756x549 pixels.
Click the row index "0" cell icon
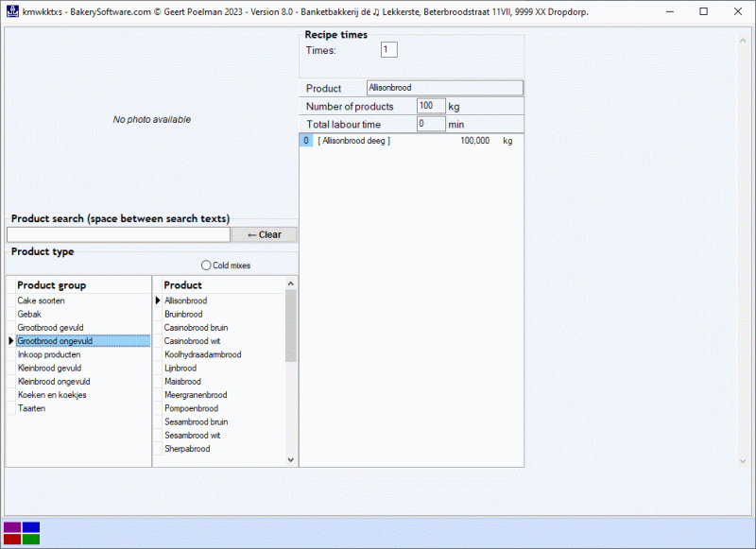[306, 140]
